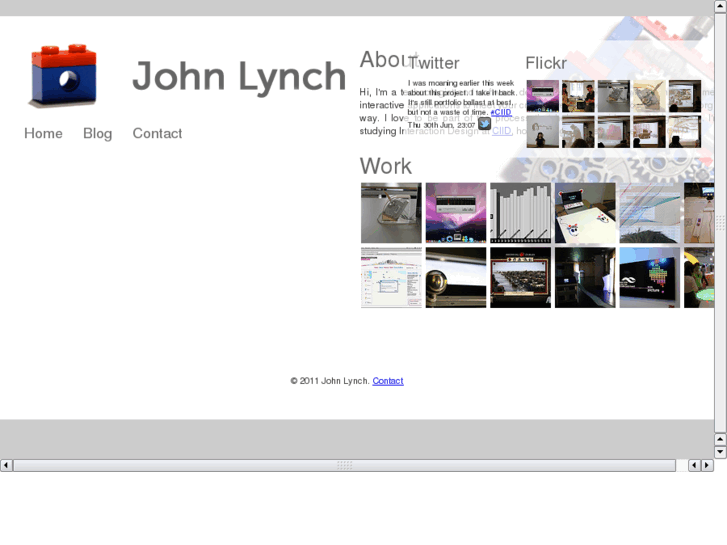The height and width of the screenshot is (545, 727).
Task: Click the Work section heading
Action: click(x=386, y=166)
